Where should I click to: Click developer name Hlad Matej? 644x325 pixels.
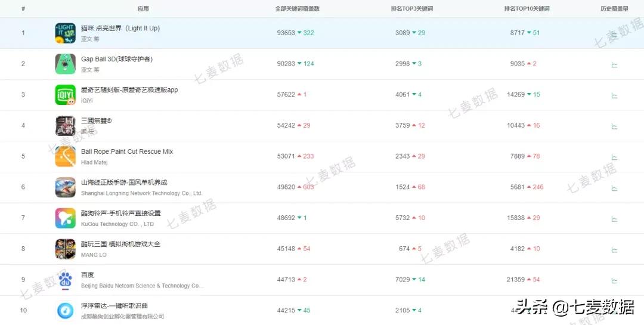tap(94, 162)
